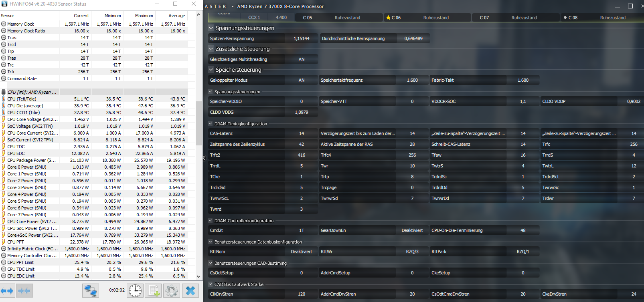Click the sensor list scroll-up arrow
The height and width of the screenshot is (302, 644).
click(198, 14)
